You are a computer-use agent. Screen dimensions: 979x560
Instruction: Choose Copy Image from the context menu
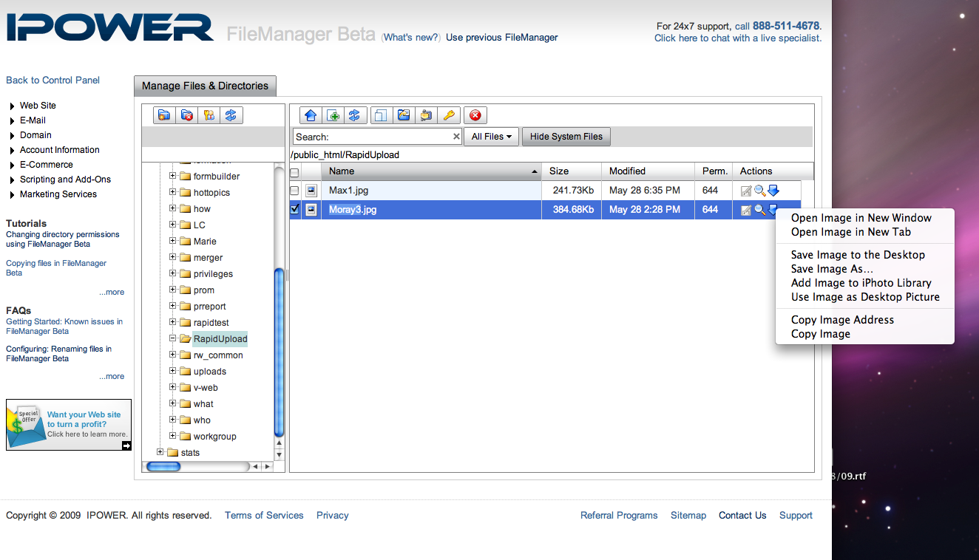820,334
